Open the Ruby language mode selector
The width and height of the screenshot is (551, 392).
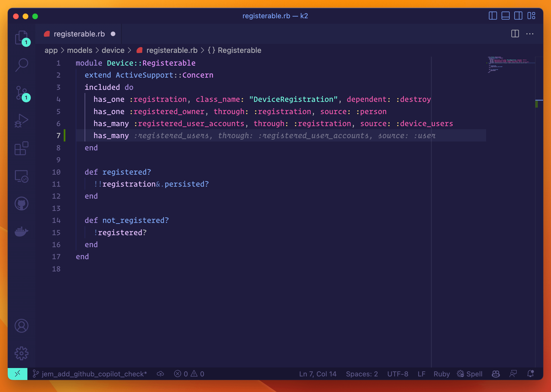click(441, 374)
